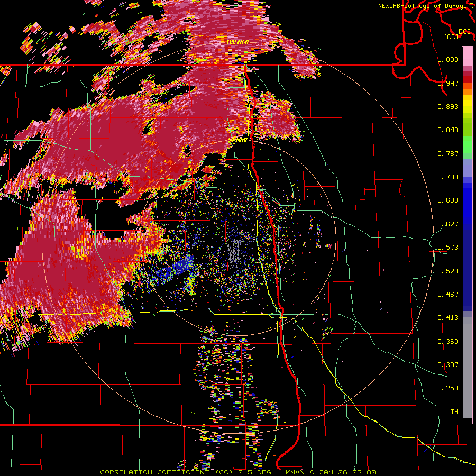Select the 0.627 scale label

coord(448,224)
